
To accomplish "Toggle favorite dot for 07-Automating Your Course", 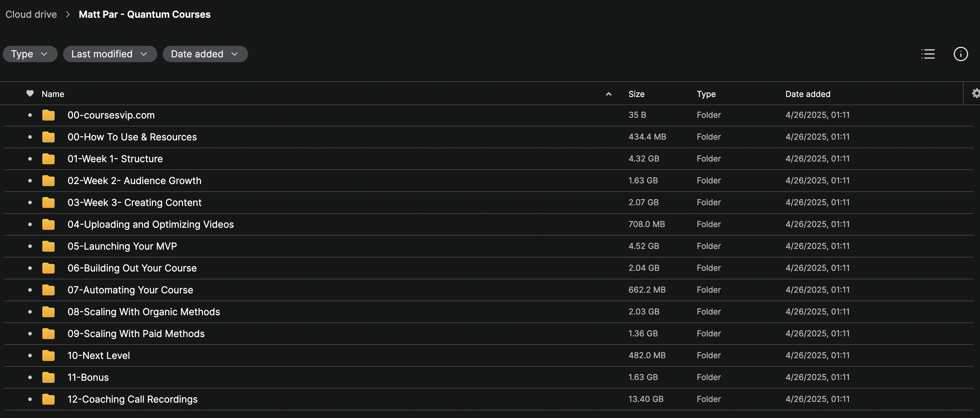I will 30,290.
